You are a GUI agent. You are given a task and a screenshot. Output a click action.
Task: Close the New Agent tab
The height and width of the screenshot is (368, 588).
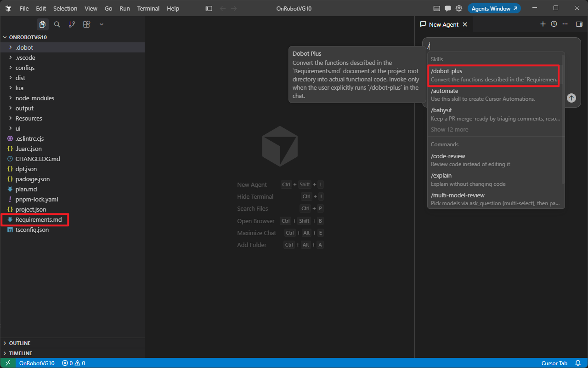[465, 24]
